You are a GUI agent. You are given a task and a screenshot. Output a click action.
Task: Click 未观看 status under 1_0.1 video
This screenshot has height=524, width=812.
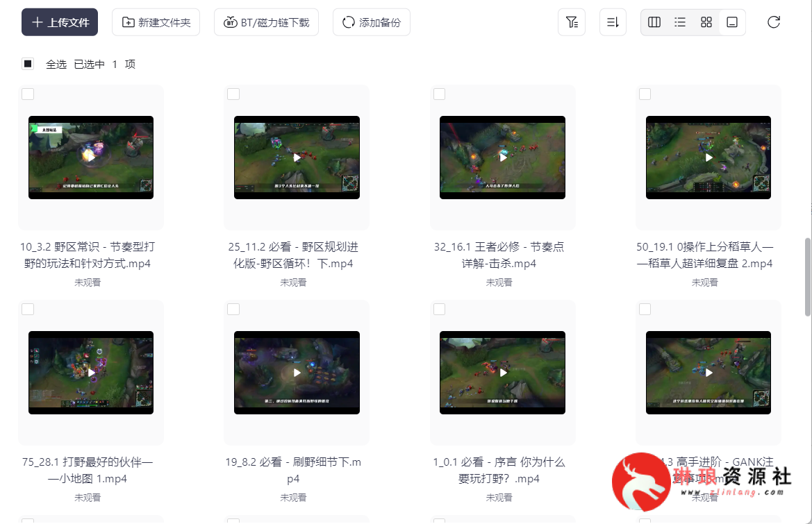point(499,498)
